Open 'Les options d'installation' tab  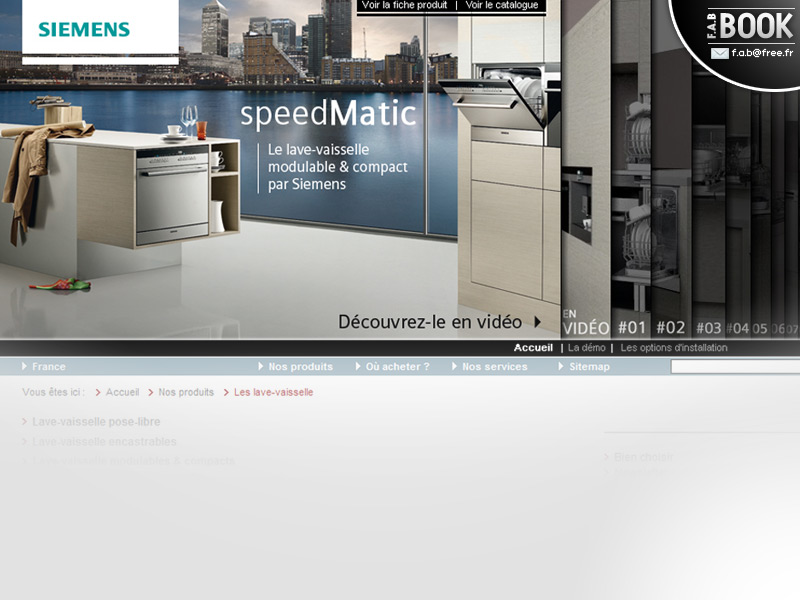tap(674, 348)
